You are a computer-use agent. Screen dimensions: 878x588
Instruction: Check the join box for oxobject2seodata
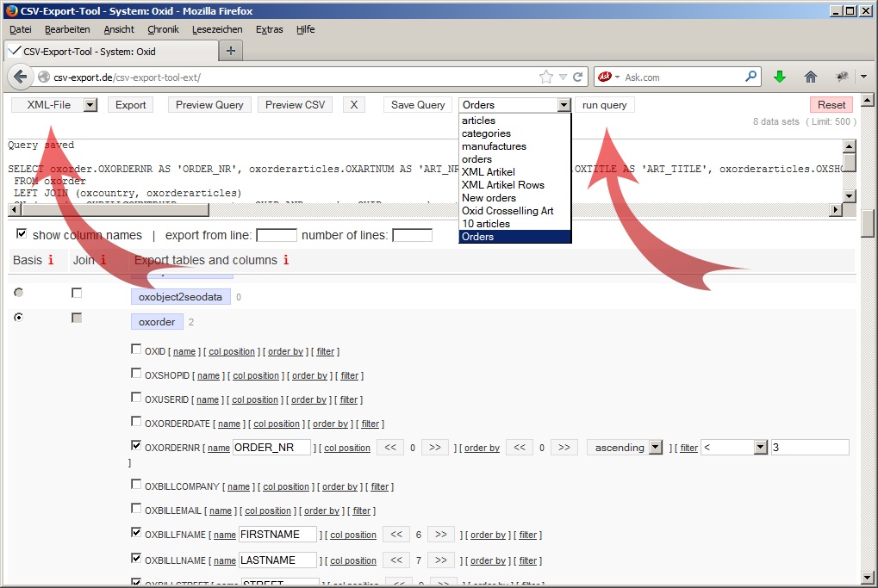click(x=77, y=293)
